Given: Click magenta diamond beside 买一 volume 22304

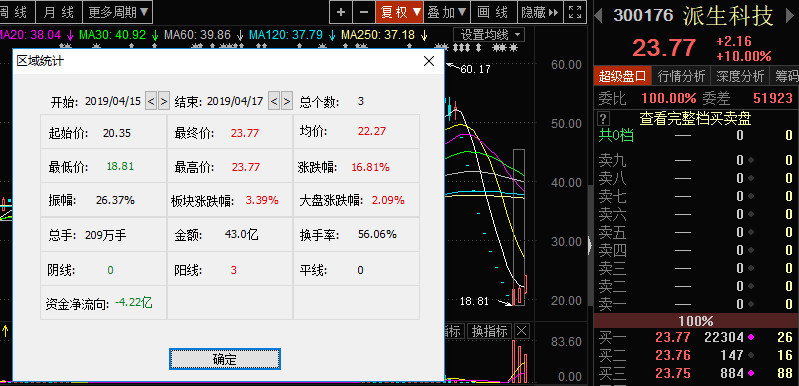Looking at the screenshot, I should [x=750, y=337].
